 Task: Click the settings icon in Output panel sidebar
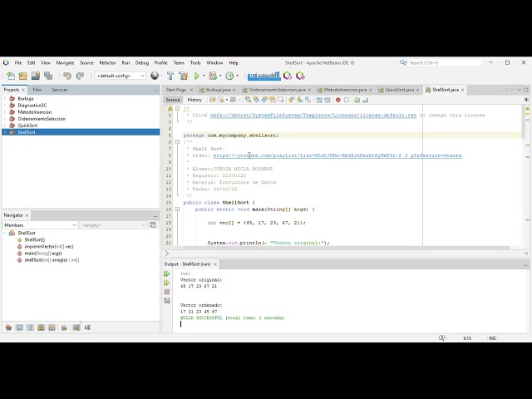coord(166,301)
